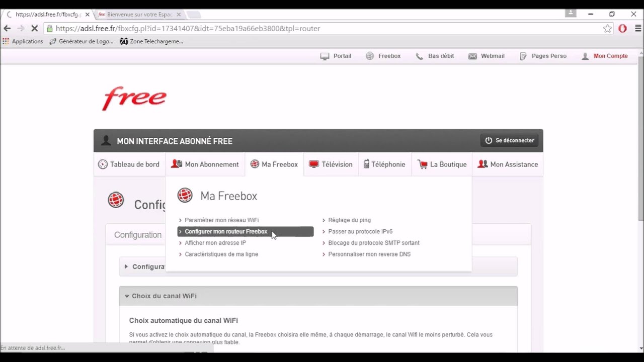Click the secure padlock icon in address bar
The height and width of the screenshot is (362, 644).
coord(49,29)
